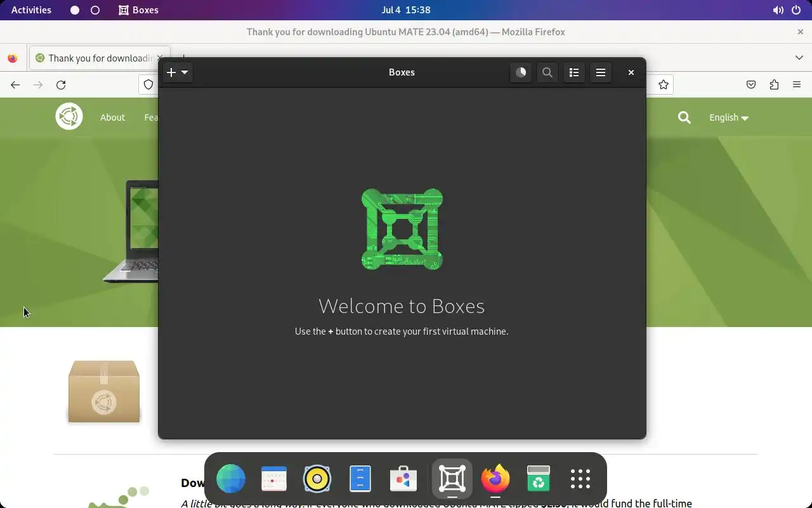This screenshot has width=812, height=508.
Task: Expand the new machine dropdown arrow in Boxes
Action: point(185,72)
